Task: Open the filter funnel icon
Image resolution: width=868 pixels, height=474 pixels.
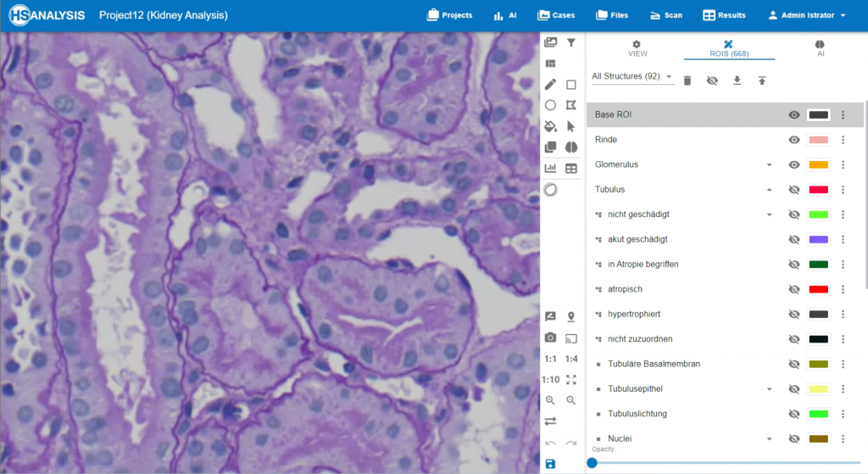Action: [x=571, y=42]
